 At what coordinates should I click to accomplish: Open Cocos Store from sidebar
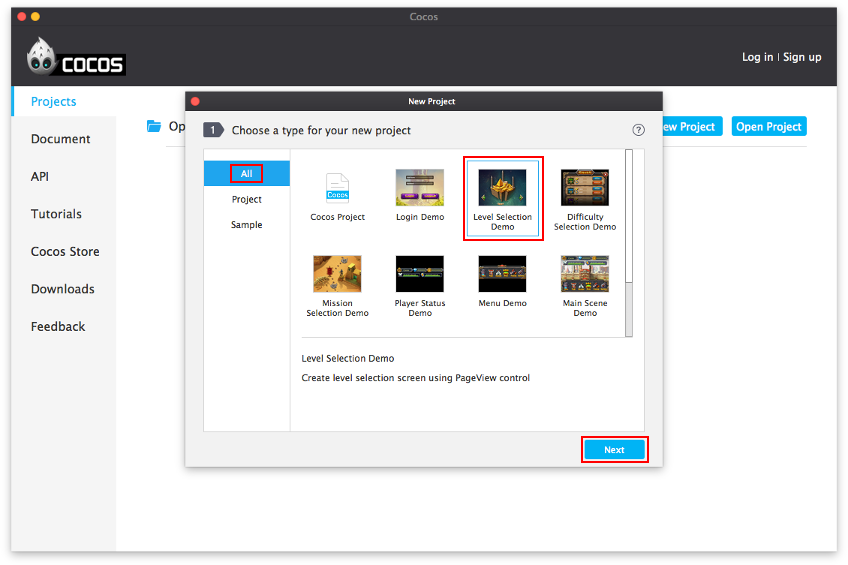pyautogui.click(x=65, y=251)
